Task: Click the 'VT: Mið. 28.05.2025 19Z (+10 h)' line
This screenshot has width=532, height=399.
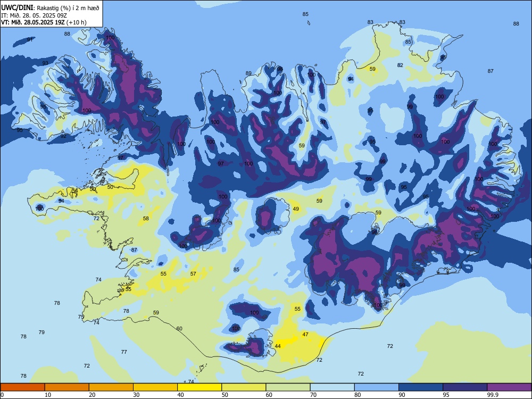Action: (x=44, y=22)
